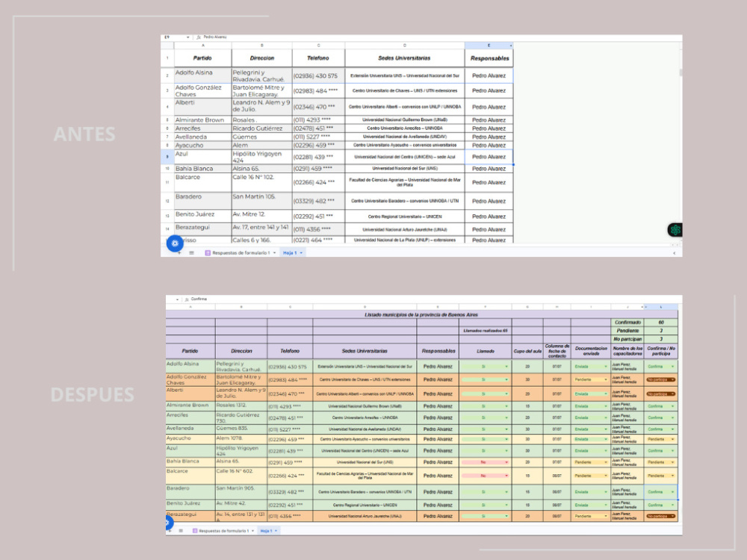This screenshot has height=560, width=747.
Task: Select column D header in the ANTES sheet
Action: 405,46
